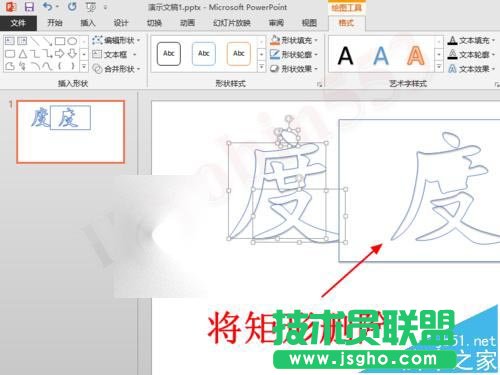The height and width of the screenshot is (375, 500).
Task: Select the elbow arrow connector shape
Action: click(x=47, y=53)
